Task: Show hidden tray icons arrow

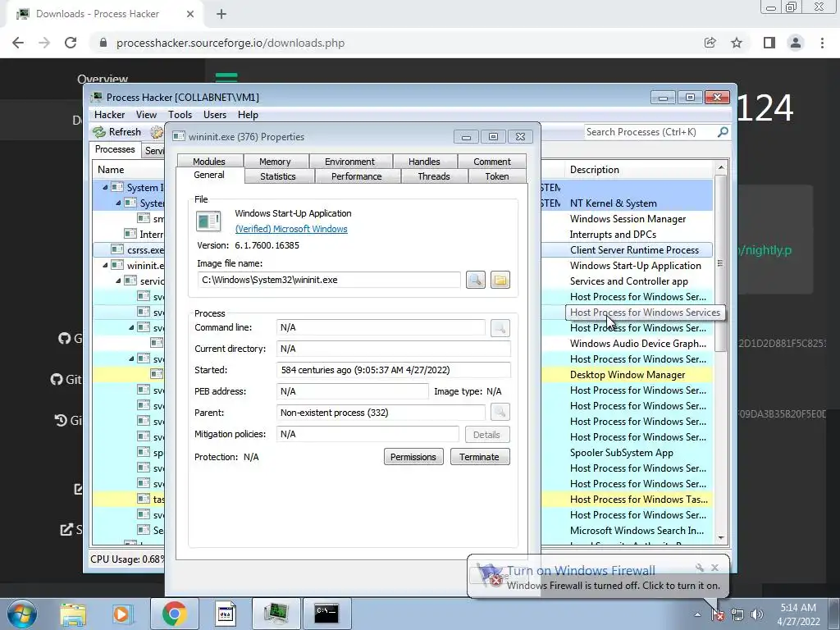Action: tap(697, 614)
